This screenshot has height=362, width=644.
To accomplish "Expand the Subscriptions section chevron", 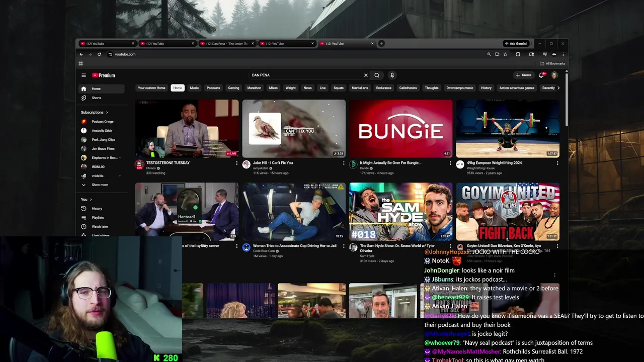I will tap(107, 113).
